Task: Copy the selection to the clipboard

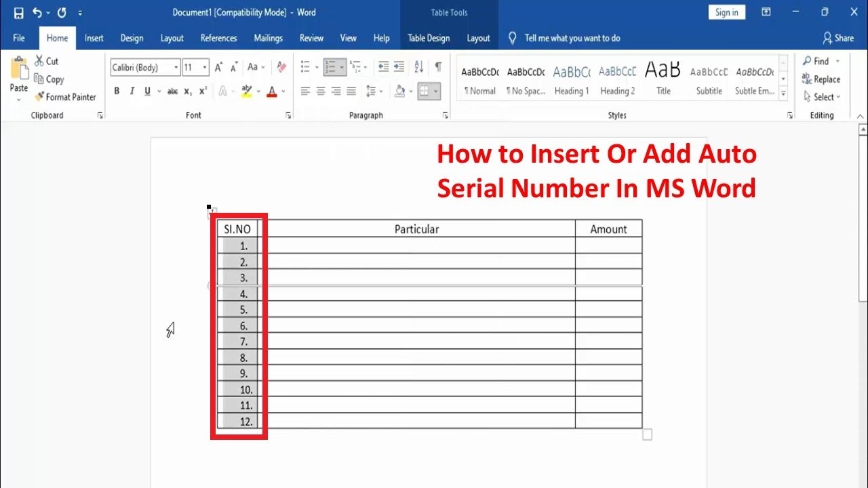Action: click(49, 79)
